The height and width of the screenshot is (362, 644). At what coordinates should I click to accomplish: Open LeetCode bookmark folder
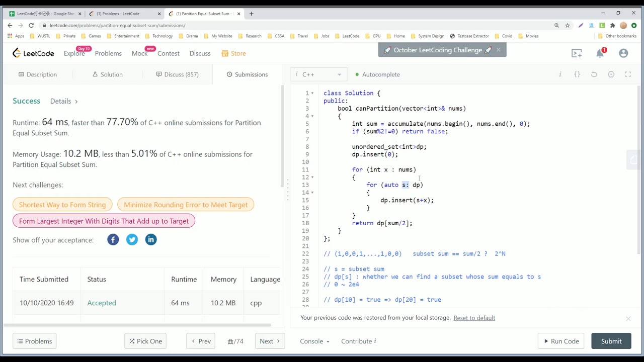[347, 36]
